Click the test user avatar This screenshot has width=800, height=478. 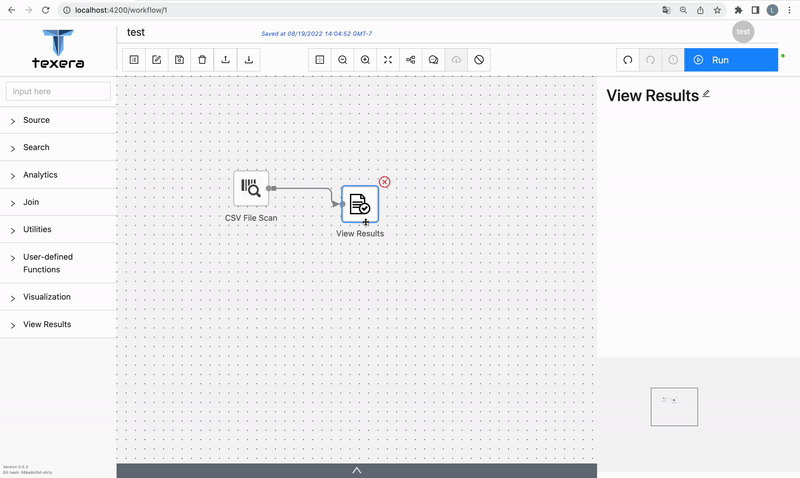(743, 32)
